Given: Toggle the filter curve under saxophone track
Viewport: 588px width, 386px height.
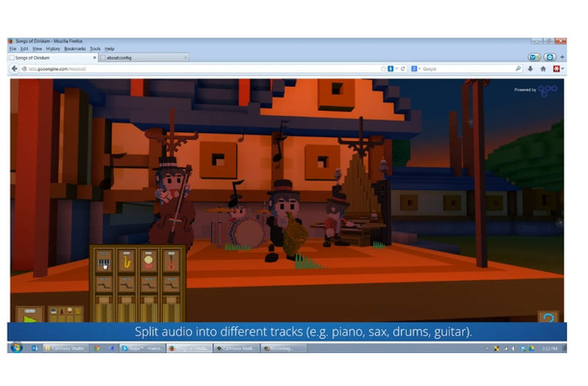Looking at the screenshot, I should click(126, 285).
